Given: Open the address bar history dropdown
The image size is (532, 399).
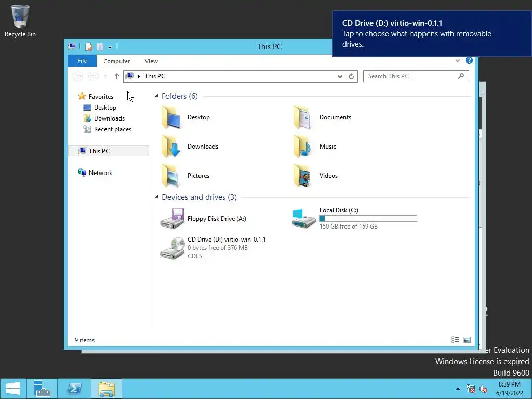Looking at the screenshot, I should (x=340, y=77).
